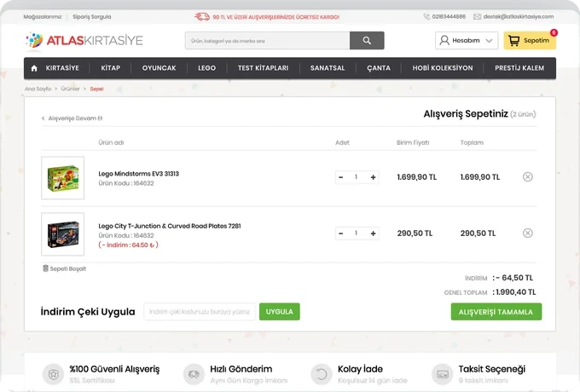Screen dimensions: 580x392
Task: Click the Lego City T-Junction & Curved Road Plates title
Action: tap(170, 226)
